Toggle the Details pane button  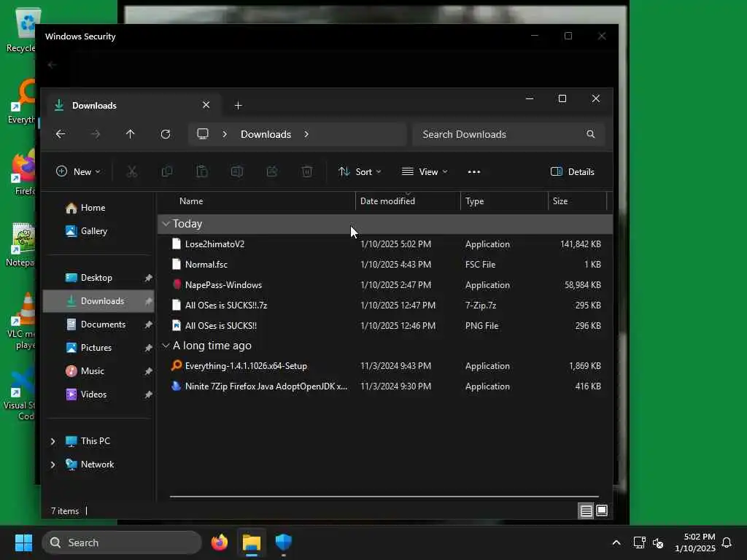tap(572, 172)
